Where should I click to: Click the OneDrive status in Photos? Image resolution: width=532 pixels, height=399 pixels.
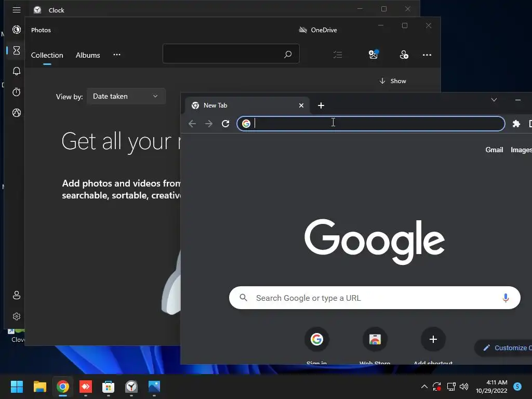tap(318, 30)
